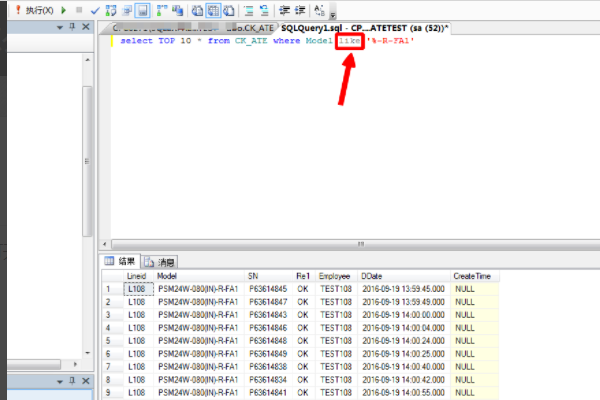The image size is (600, 400).
Task: Select results to text icon
Action: pos(197,11)
